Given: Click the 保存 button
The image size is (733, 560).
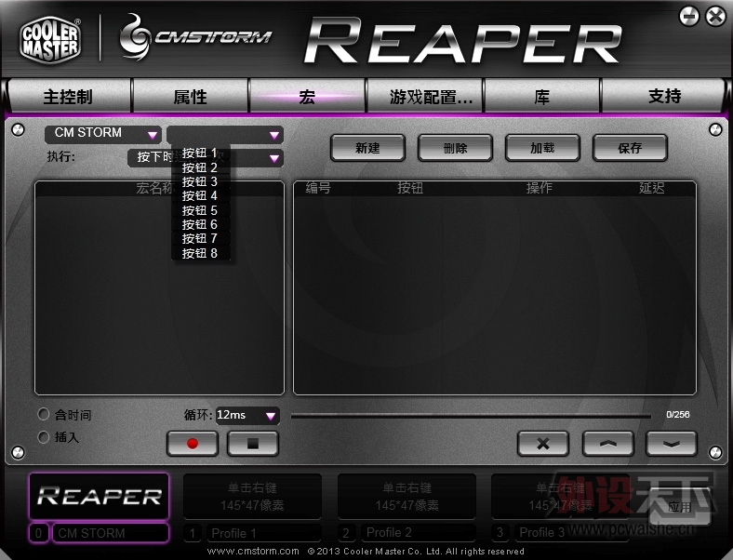Looking at the screenshot, I should click(630, 148).
